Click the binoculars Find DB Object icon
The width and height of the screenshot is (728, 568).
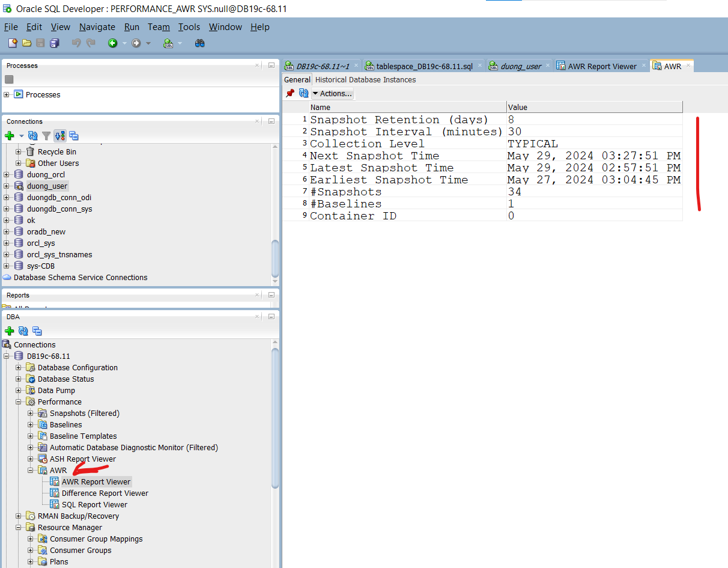click(x=200, y=43)
